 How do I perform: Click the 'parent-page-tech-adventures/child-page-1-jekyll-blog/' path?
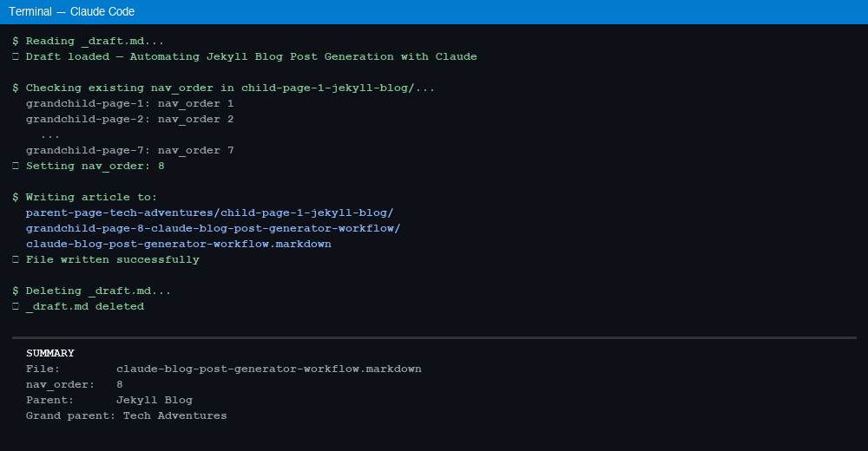tap(210, 212)
